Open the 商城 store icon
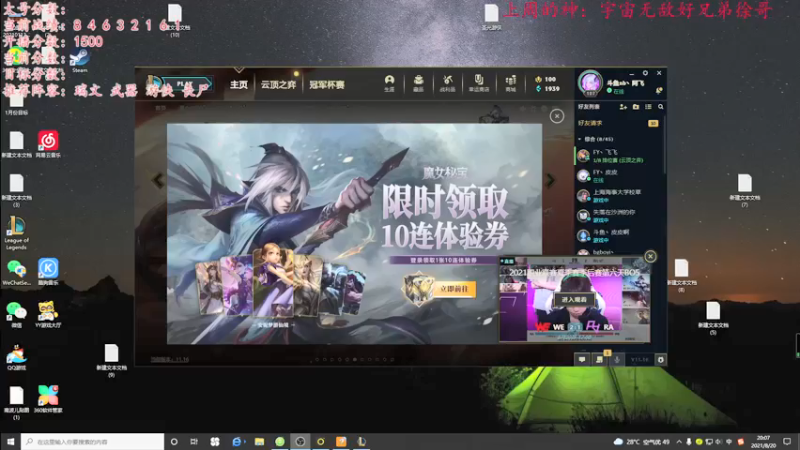This screenshot has height=450, width=800. pos(511,83)
